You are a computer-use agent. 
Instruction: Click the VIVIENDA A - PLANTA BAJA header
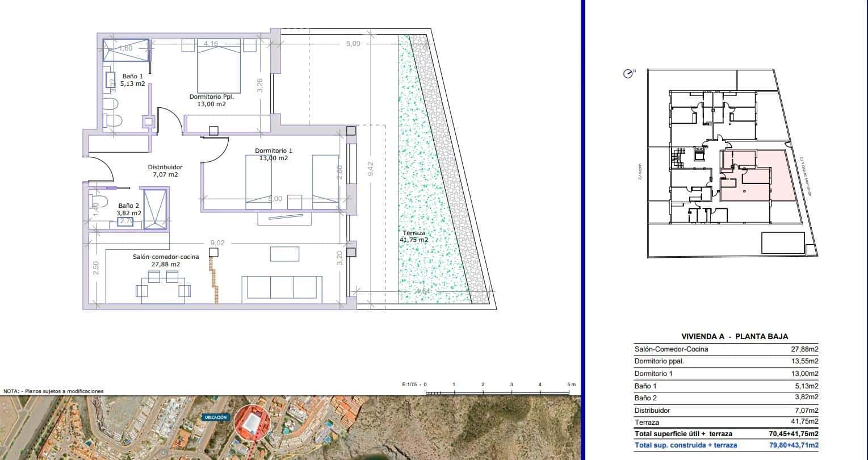click(x=737, y=336)
